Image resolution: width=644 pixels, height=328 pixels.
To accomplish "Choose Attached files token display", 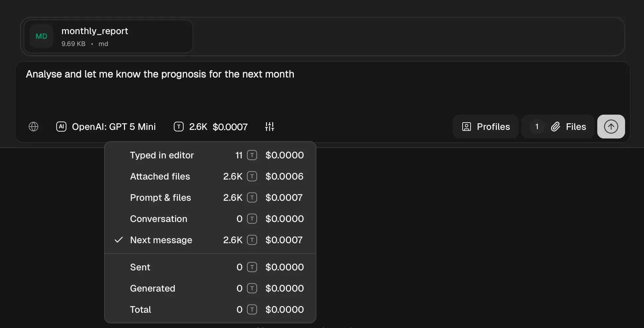I will pos(160,176).
